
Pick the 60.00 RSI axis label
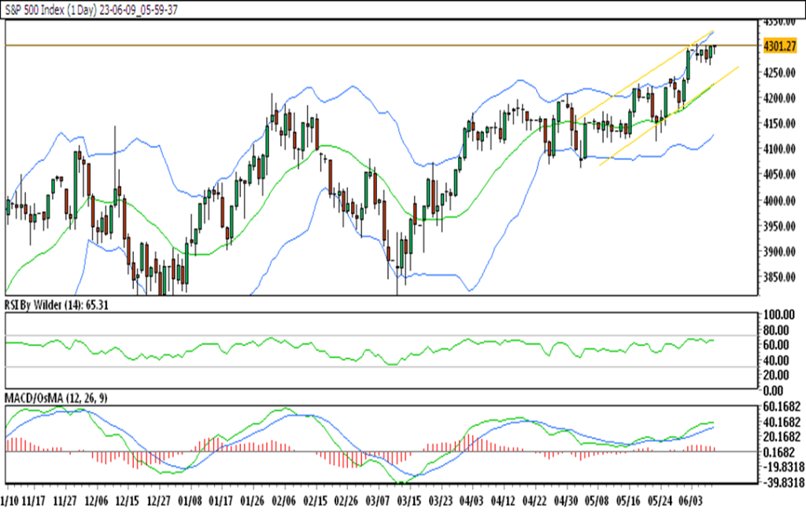776,345
